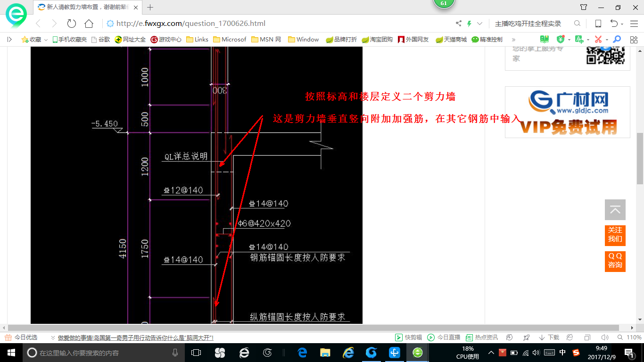This screenshot has width=644, height=362.
Task: Toggle the IE compatibility mode icon
Action: point(570,337)
